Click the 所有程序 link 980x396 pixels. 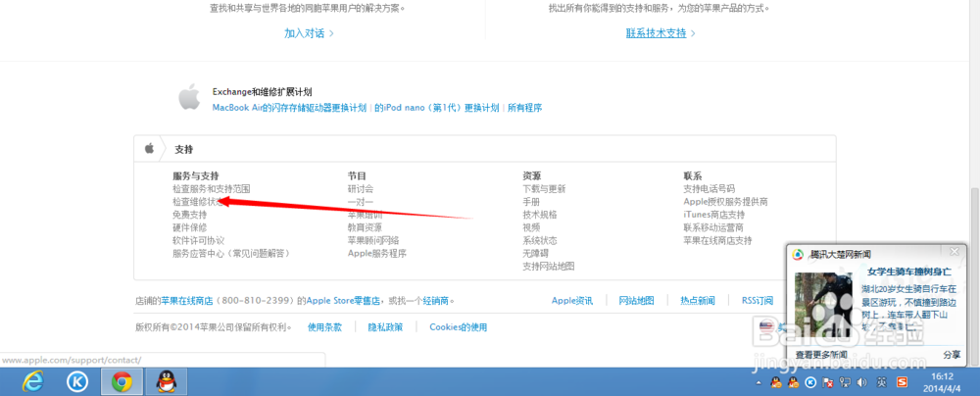point(524,108)
